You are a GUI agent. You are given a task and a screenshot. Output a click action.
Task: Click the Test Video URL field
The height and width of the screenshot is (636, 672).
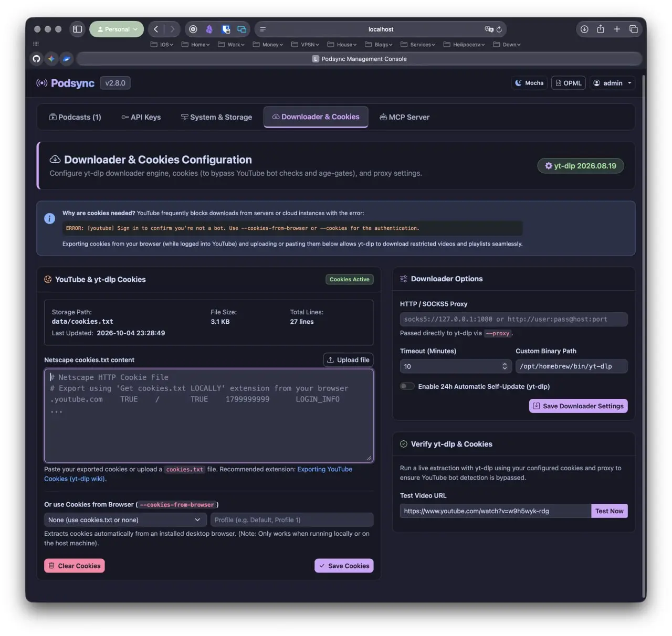(496, 511)
